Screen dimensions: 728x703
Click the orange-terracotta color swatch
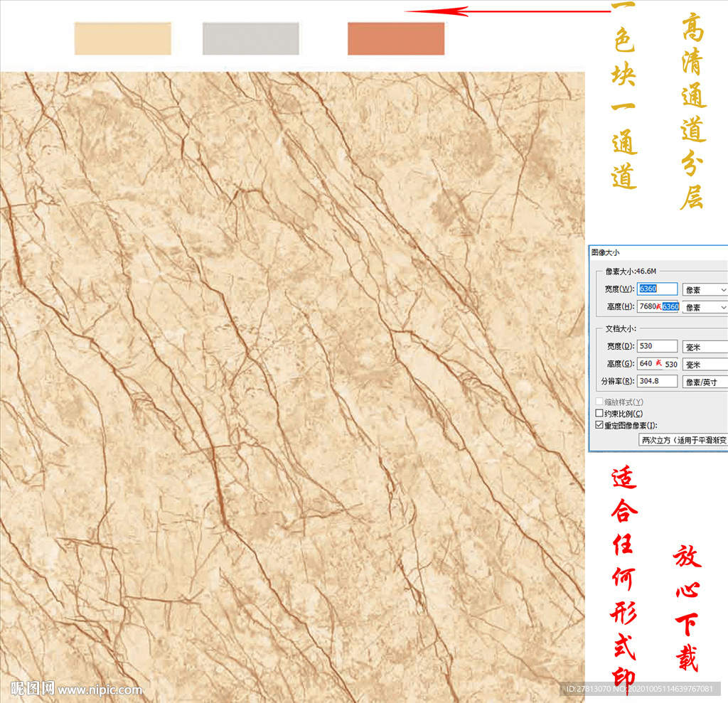tap(396, 38)
